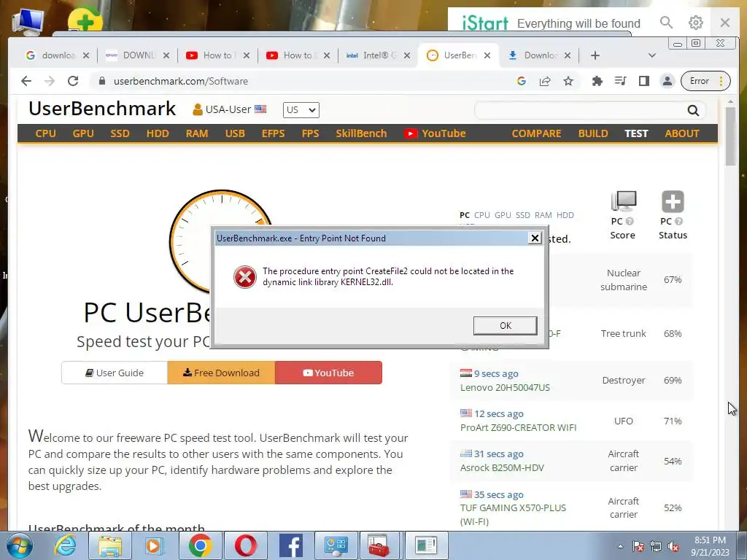Open the GPU menu item
This screenshot has width=747, height=560.
(x=83, y=133)
